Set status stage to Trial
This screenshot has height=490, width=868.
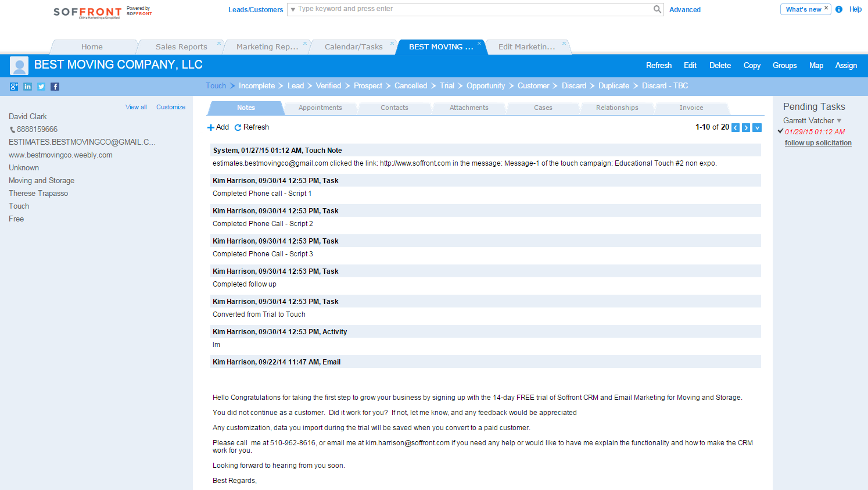(x=447, y=86)
